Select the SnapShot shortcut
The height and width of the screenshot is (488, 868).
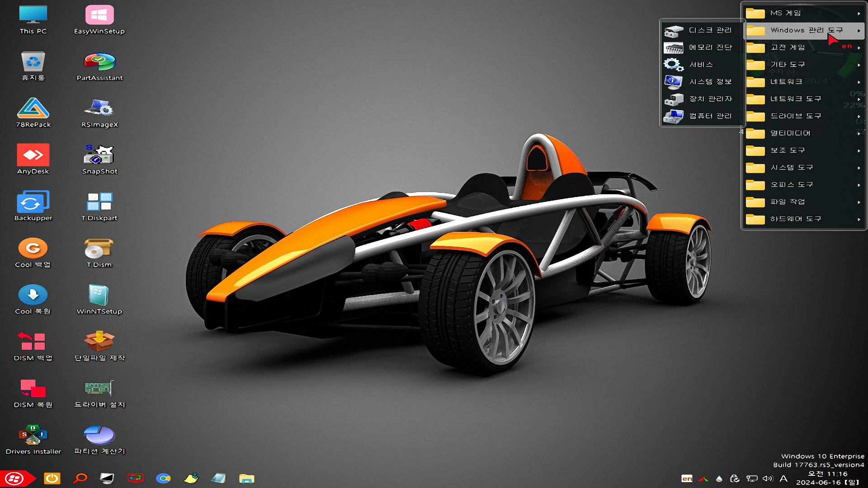coord(99,160)
